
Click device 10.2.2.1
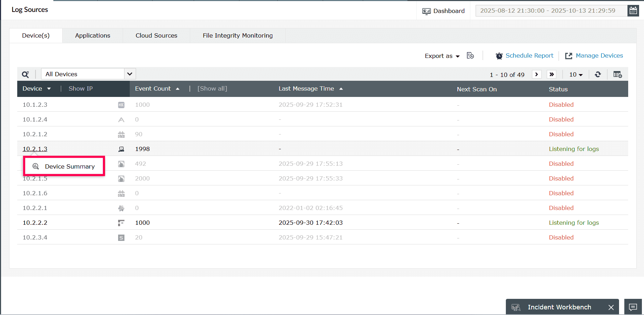(35, 208)
